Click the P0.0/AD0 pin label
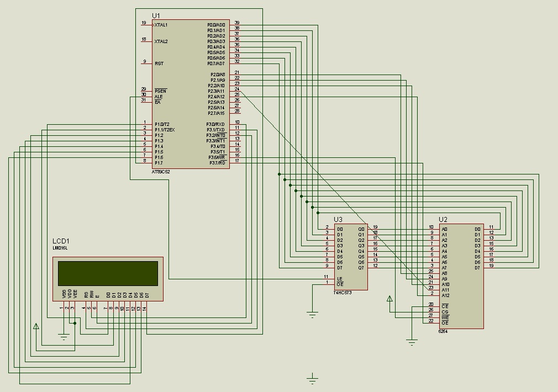The image size is (558, 392). click(x=217, y=25)
